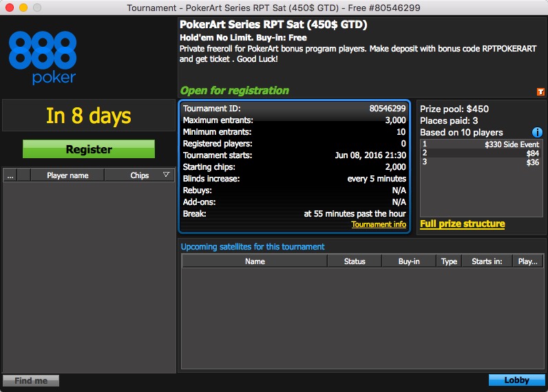Click the Minimum entrants value 10
The height and width of the screenshot is (392, 548).
(401, 132)
